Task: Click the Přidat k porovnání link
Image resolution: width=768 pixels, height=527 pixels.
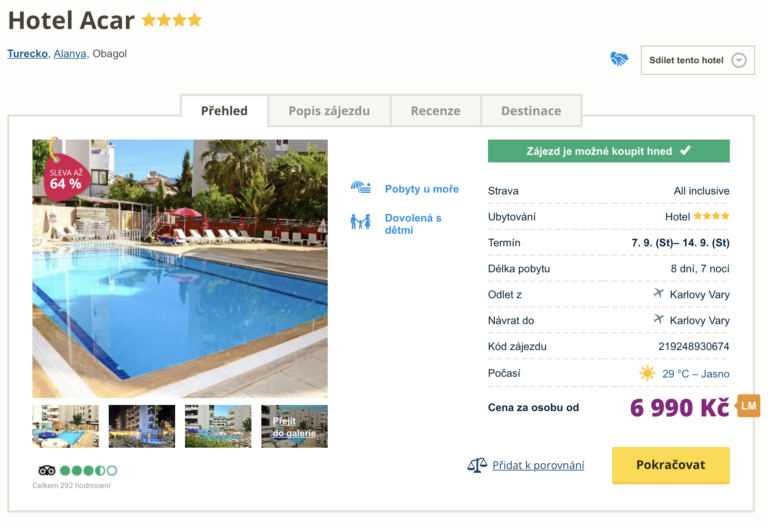Action: 538,465
